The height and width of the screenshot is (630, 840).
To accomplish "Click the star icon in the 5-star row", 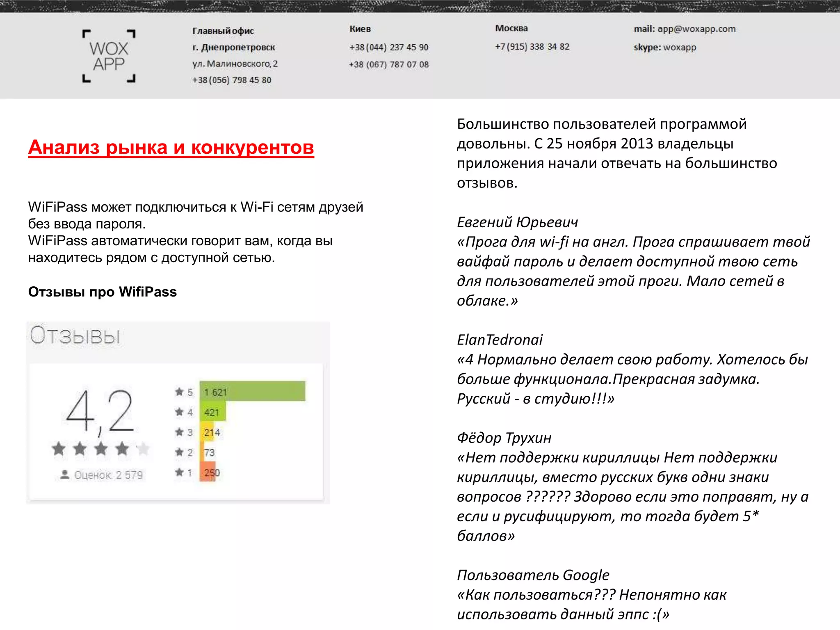I will coord(179,392).
